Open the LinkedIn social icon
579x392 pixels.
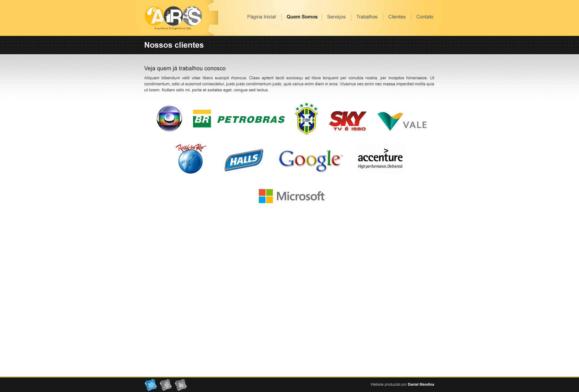181,385
